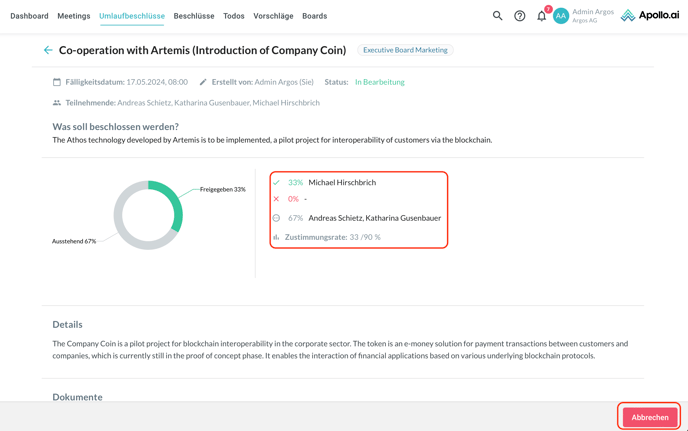Image resolution: width=688 pixels, height=431 pixels.
Task: Click the red X rejection icon
Action: coord(277,199)
